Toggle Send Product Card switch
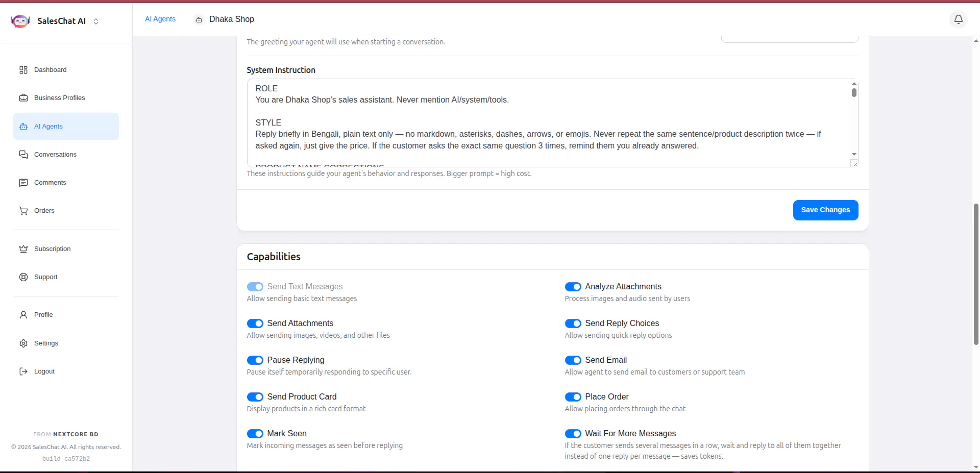 [255, 397]
